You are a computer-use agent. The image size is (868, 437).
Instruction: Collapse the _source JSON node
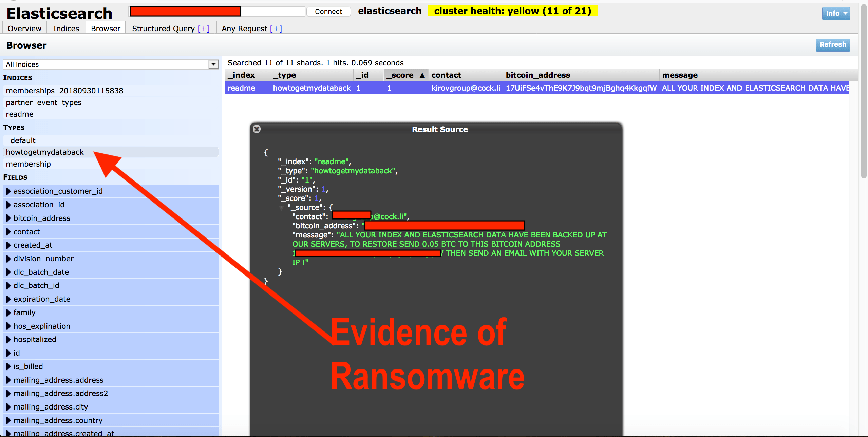(281, 208)
